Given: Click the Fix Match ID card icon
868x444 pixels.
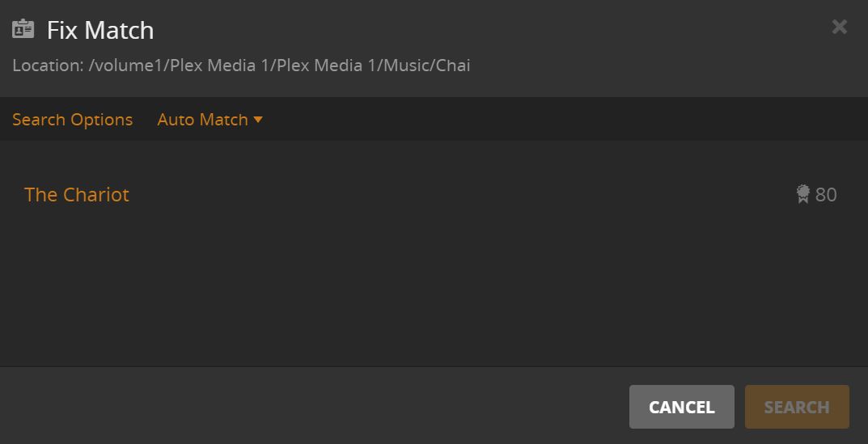Looking at the screenshot, I should pyautogui.click(x=23, y=30).
